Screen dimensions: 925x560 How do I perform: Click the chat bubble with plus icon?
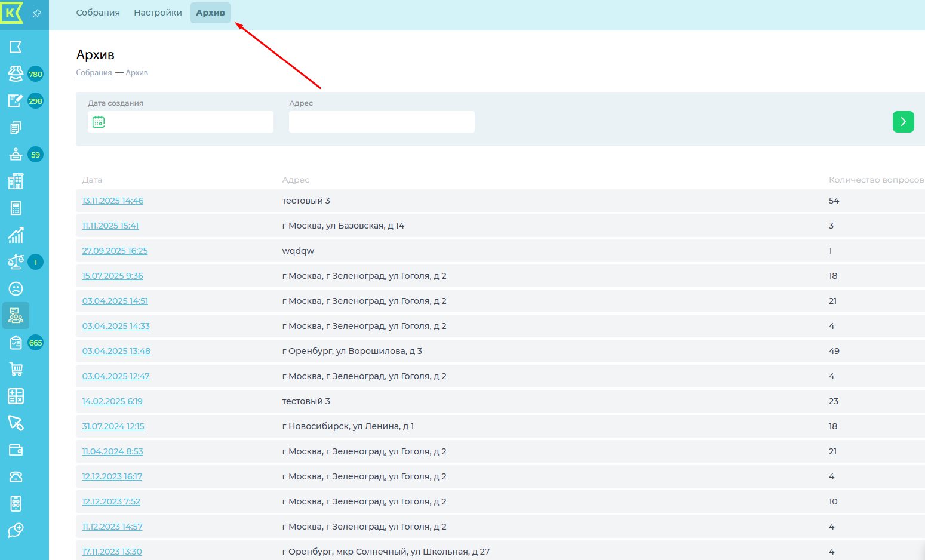[x=16, y=531]
